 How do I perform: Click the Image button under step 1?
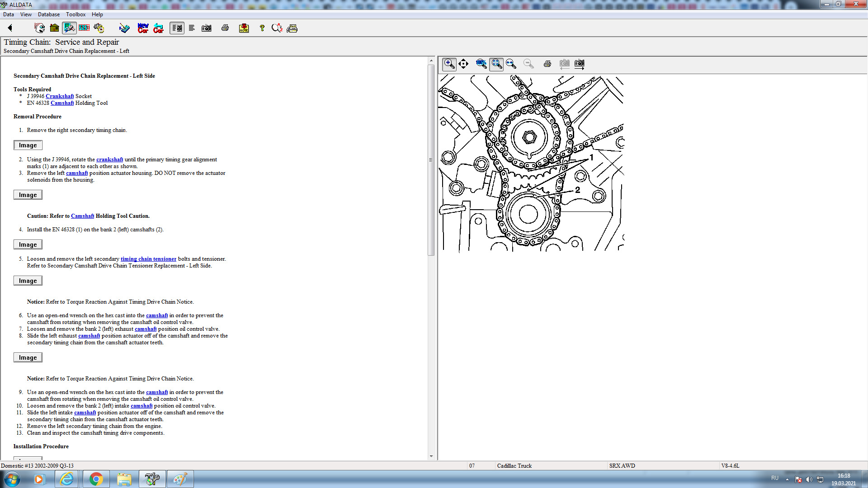28,145
